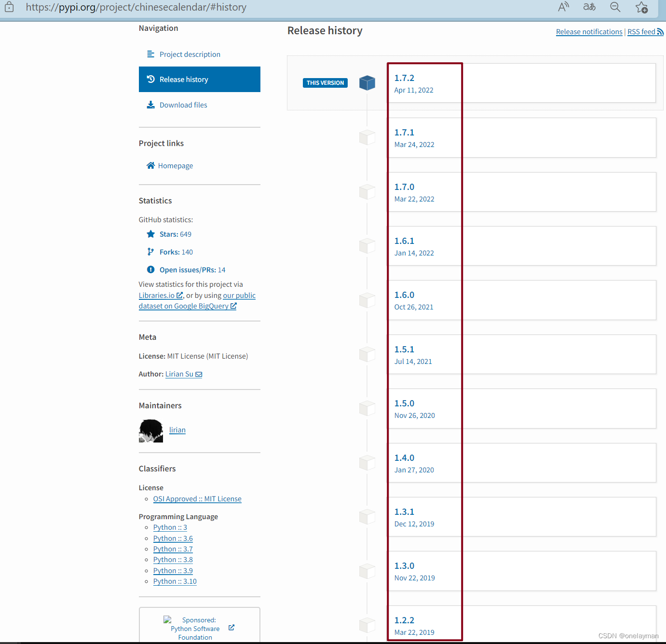Open the translate page icon
The image size is (666, 644).
pos(589,7)
